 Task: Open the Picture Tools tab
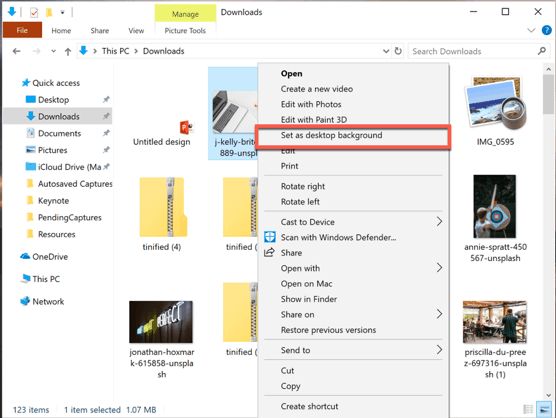click(185, 31)
